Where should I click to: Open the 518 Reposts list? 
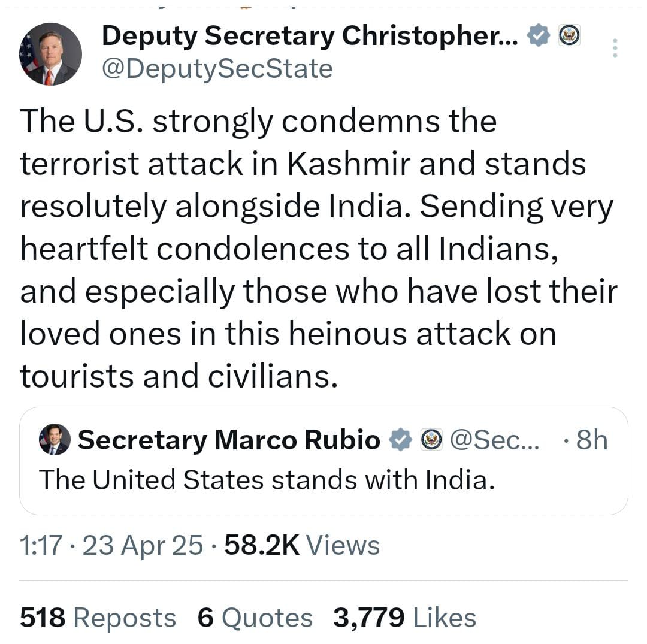[x=98, y=618]
